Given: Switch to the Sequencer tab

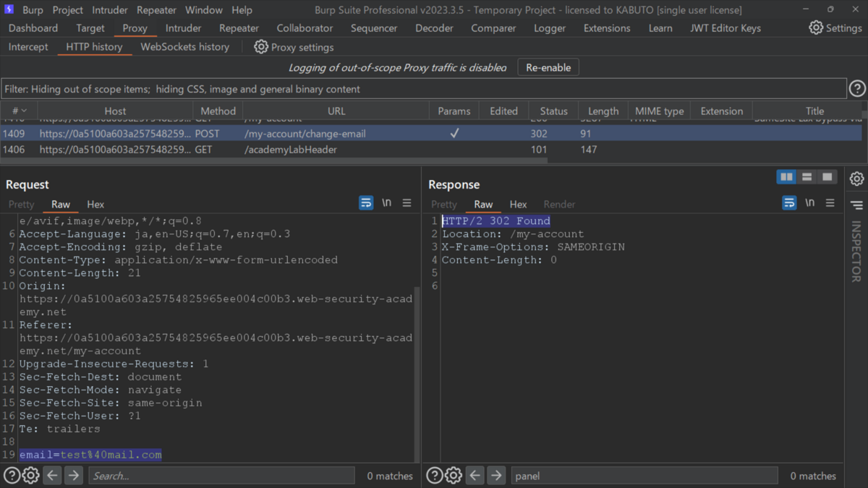Looking at the screenshot, I should 374,28.
